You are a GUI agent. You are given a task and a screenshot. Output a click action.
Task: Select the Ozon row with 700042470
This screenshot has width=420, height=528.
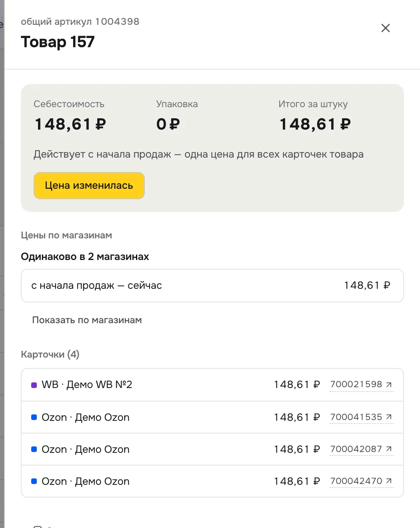coord(212,481)
